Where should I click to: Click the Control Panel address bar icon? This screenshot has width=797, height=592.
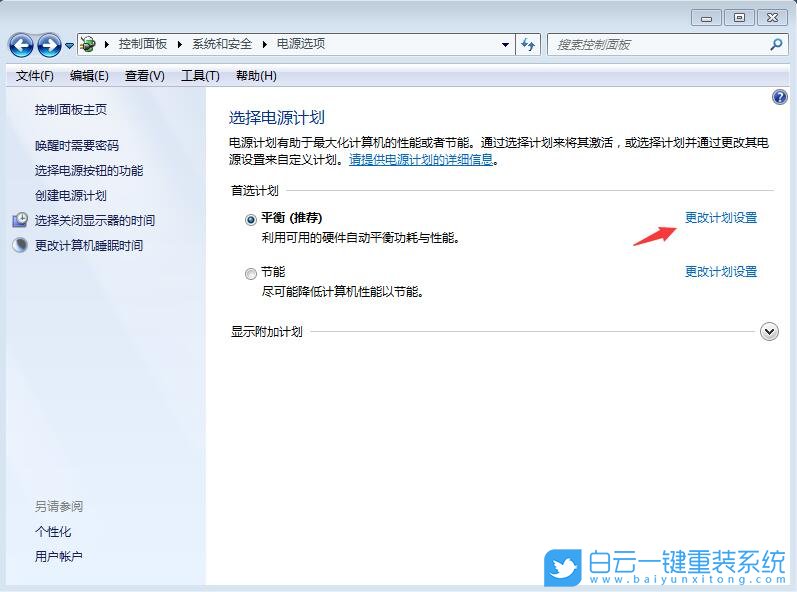[88, 44]
